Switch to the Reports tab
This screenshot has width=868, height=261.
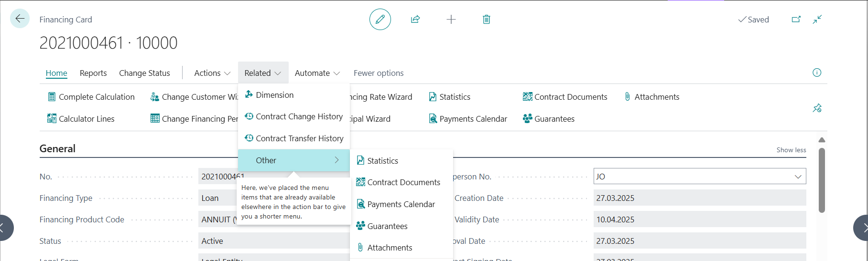click(93, 73)
